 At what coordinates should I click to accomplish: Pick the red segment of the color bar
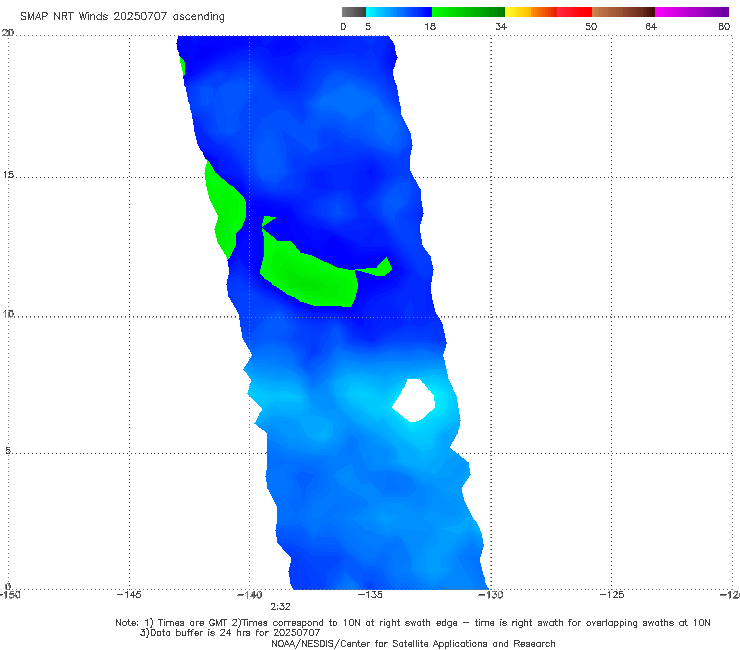(574, 12)
